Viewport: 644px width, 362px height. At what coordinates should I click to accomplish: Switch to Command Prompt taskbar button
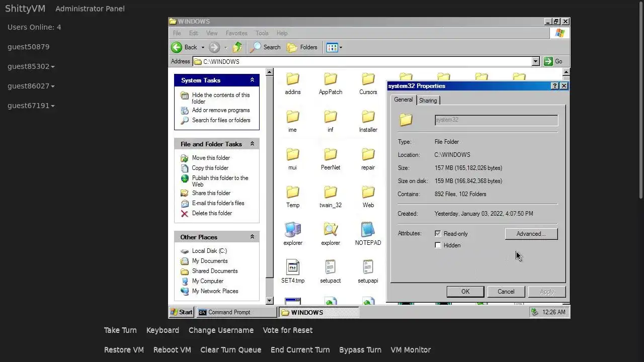pyautogui.click(x=236, y=312)
